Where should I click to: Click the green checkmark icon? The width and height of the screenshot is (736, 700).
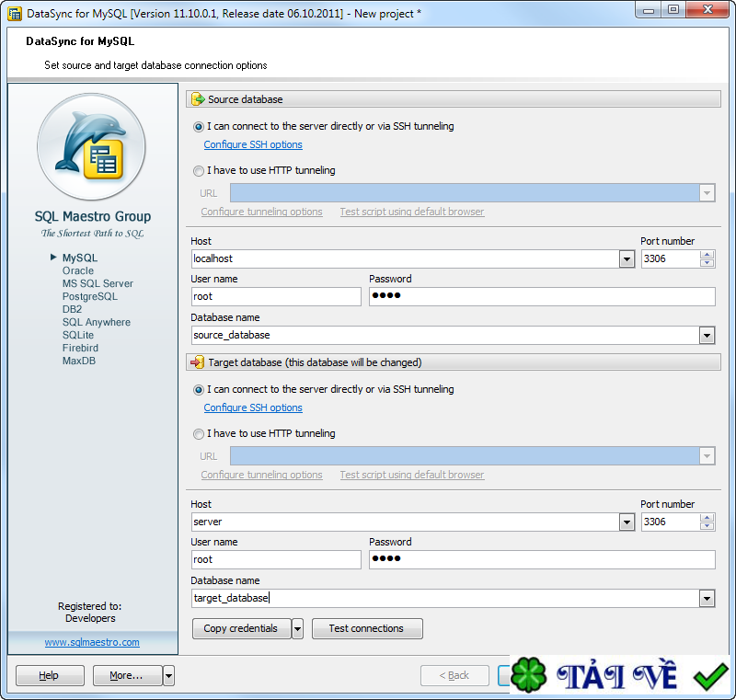(x=710, y=677)
